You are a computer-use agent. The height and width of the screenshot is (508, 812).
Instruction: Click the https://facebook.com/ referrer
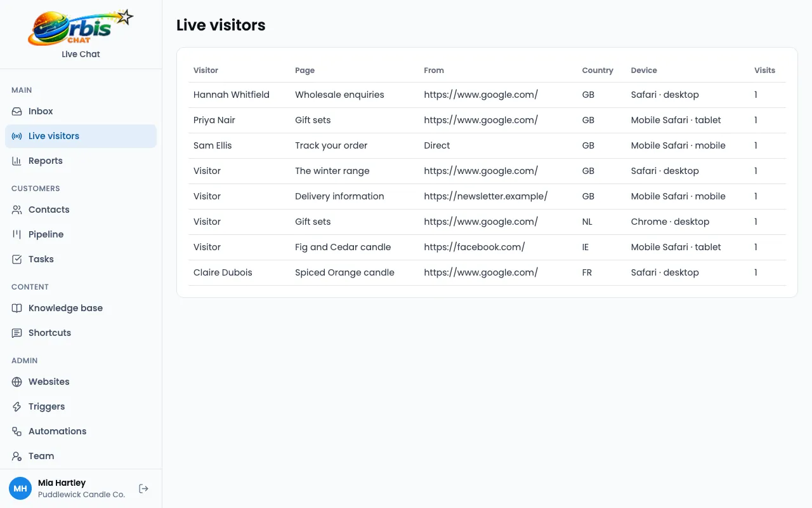pos(475,247)
